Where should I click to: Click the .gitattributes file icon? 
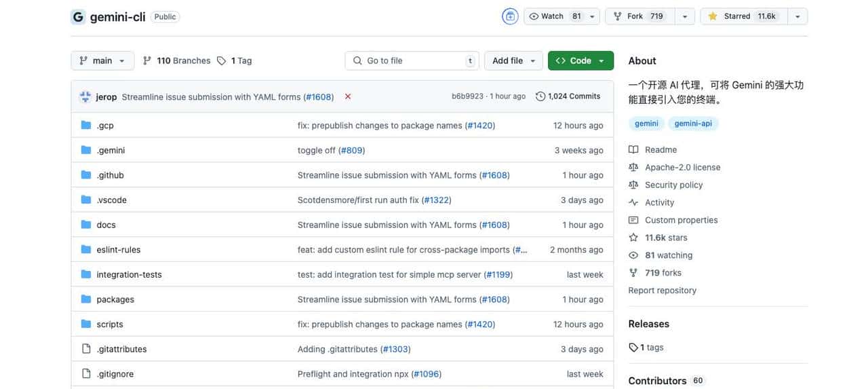pos(86,349)
